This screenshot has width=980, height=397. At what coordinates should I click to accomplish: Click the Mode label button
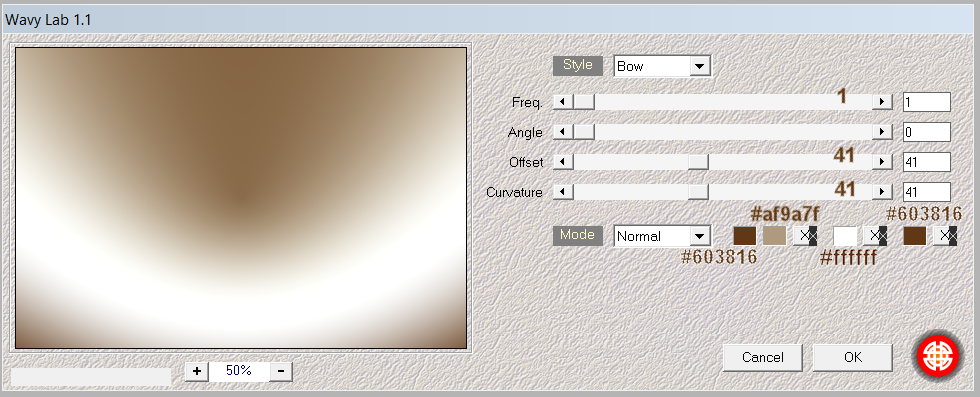(578, 235)
